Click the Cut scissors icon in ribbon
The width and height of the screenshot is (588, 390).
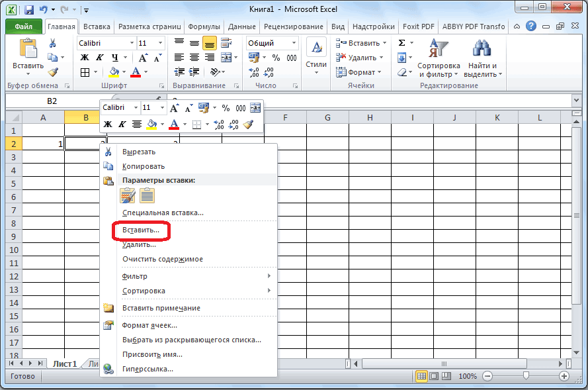tap(53, 43)
